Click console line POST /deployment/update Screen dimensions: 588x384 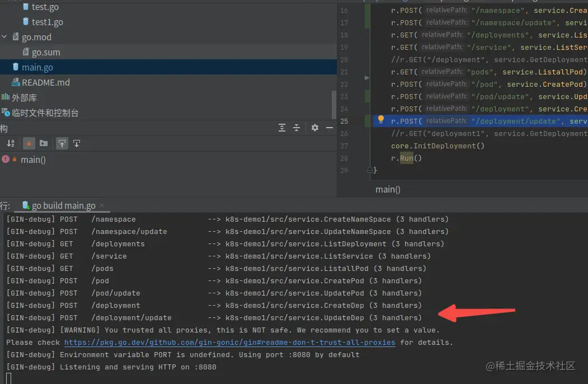tap(214, 317)
